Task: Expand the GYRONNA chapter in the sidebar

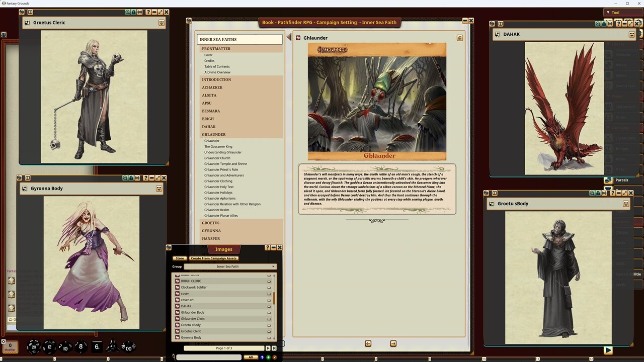Action: click(211, 230)
